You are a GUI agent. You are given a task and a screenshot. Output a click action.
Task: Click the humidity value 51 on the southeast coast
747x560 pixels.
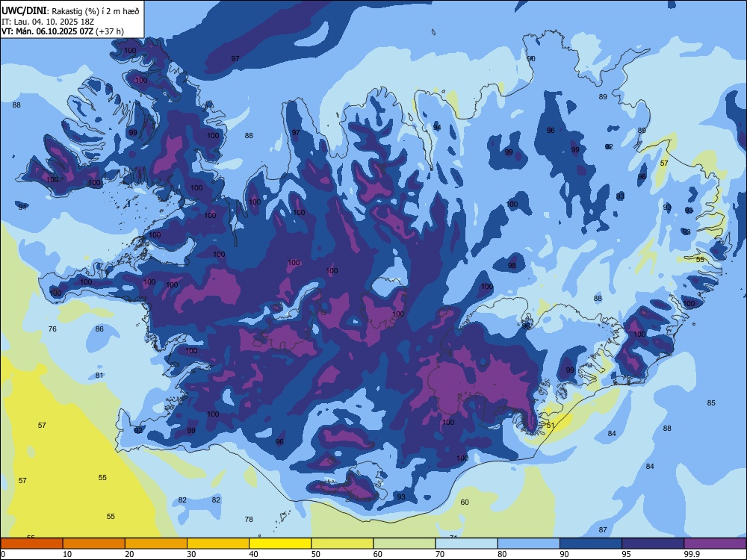tap(551, 426)
